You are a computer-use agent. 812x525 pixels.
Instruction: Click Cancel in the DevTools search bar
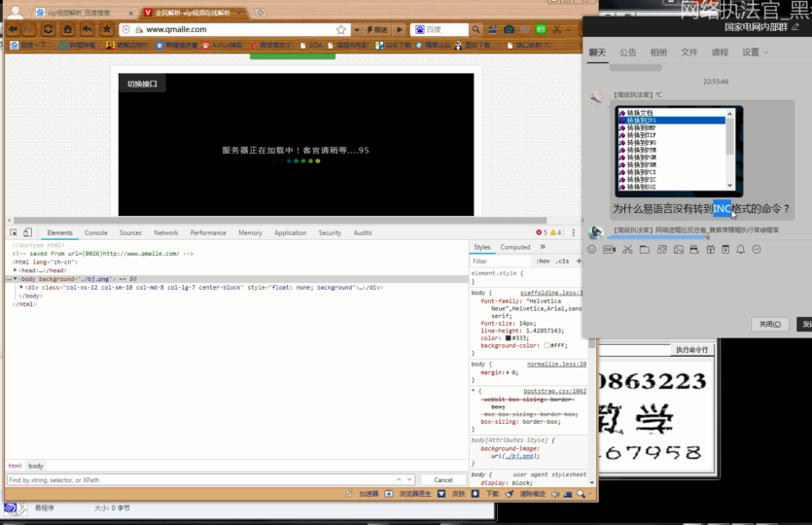tap(442, 480)
